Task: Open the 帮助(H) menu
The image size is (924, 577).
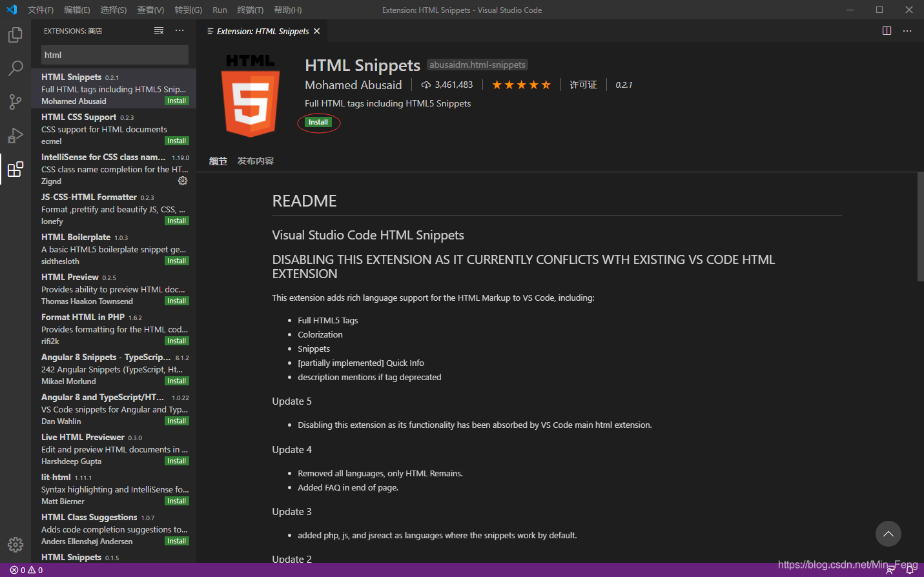Action: point(288,10)
